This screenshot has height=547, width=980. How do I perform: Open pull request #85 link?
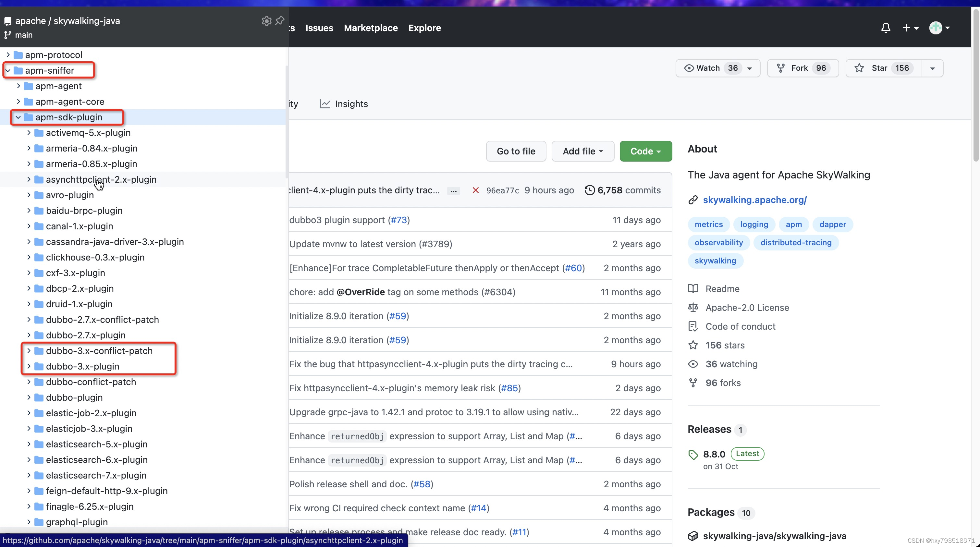click(x=509, y=388)
